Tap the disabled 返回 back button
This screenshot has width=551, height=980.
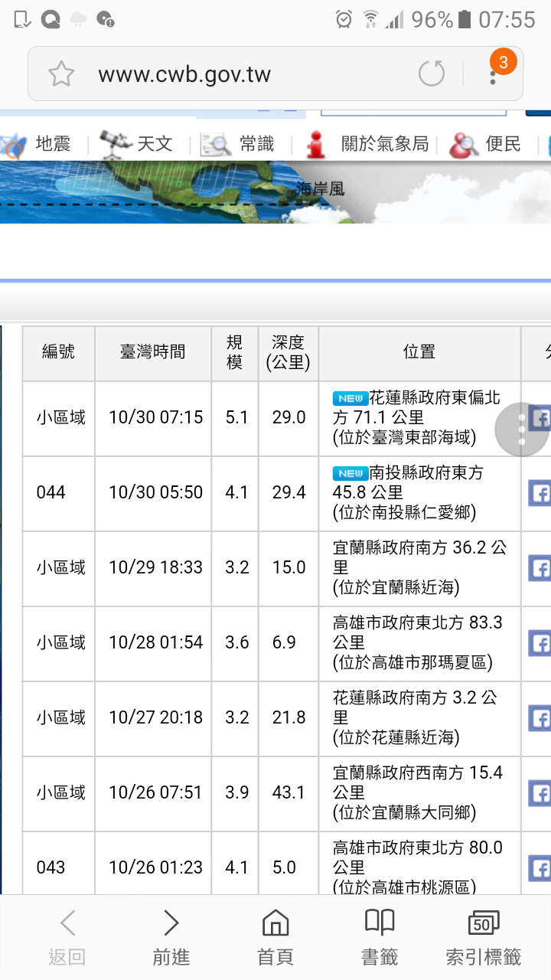[67, 938]
